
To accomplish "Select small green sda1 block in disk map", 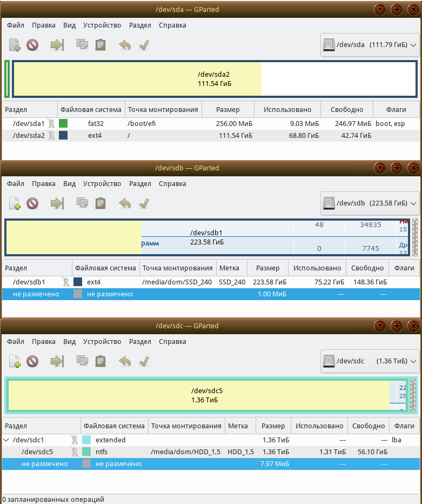I will 6,79.
